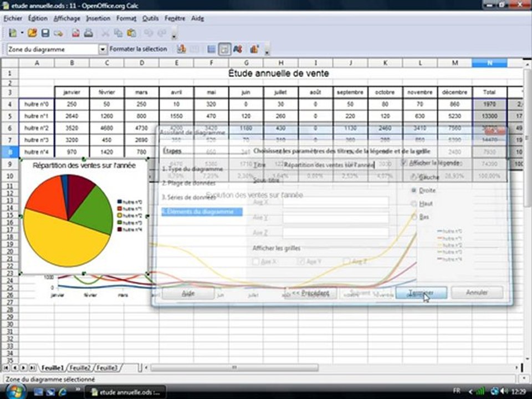
Task: Click the etude annuelle.ods taskbar button
Action: tap(125, 392)
